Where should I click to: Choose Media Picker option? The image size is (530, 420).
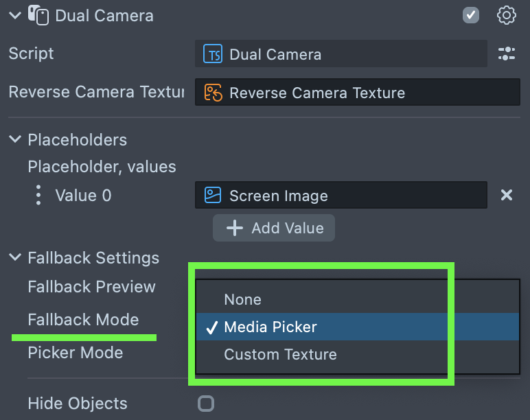click(x=270, y=327)
